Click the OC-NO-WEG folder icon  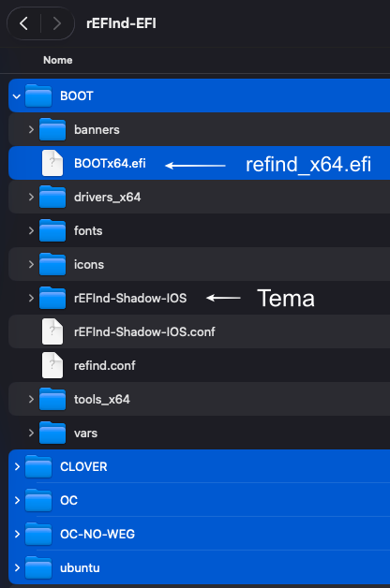tap(38, 534)
